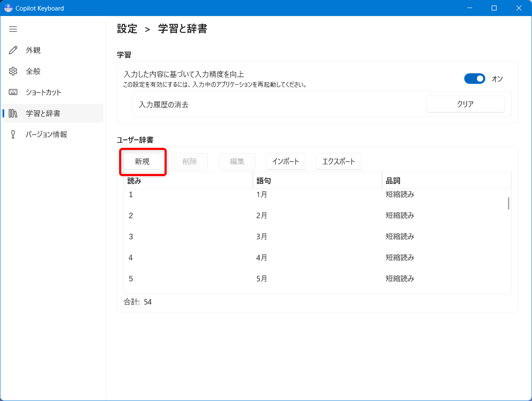Click 新規 to add a dictionary entry
The height and width of the screenshot is (401, 532).
pyautogui.click(x=142, y=161)
